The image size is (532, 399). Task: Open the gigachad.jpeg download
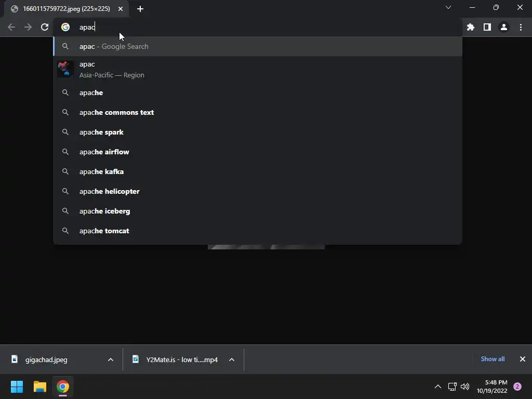(46, 360)
